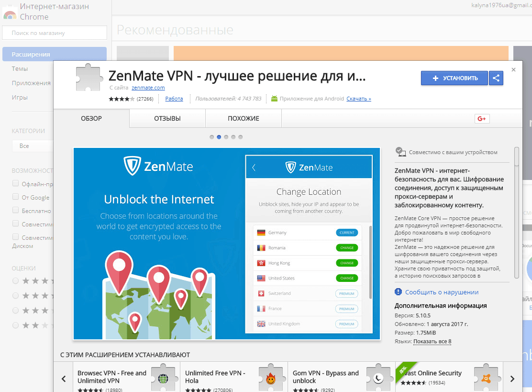Click Показать все 8 languages link
The image size is (532, 392).
coord(432,341)
